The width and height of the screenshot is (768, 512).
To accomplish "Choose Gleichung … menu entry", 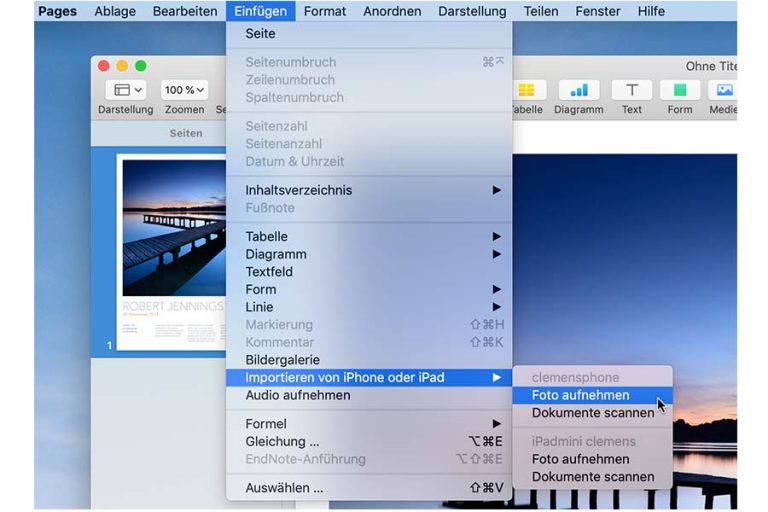I will pyautogui.click(x=369, y=441).
